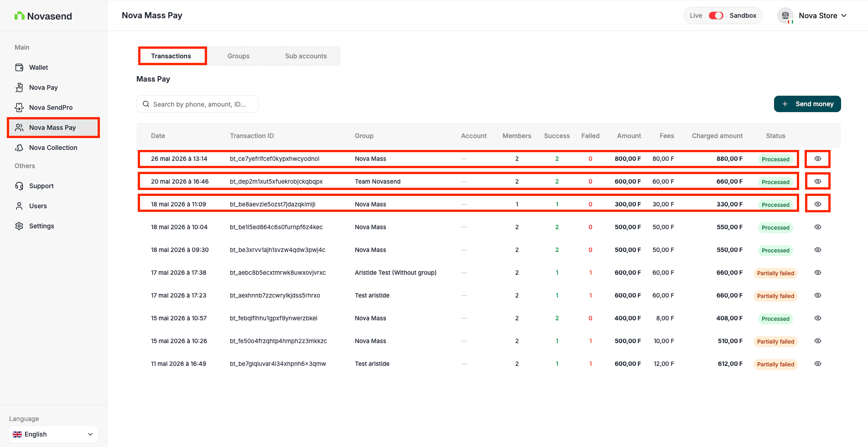Open the Nova Collection page

(53, 148)
